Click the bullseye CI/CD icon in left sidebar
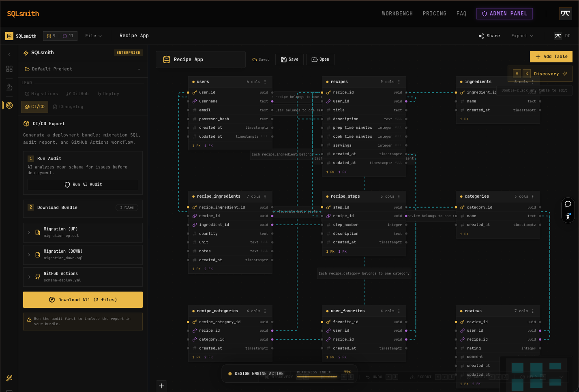This screenshot has width=579, height=392. click(9, 105)
